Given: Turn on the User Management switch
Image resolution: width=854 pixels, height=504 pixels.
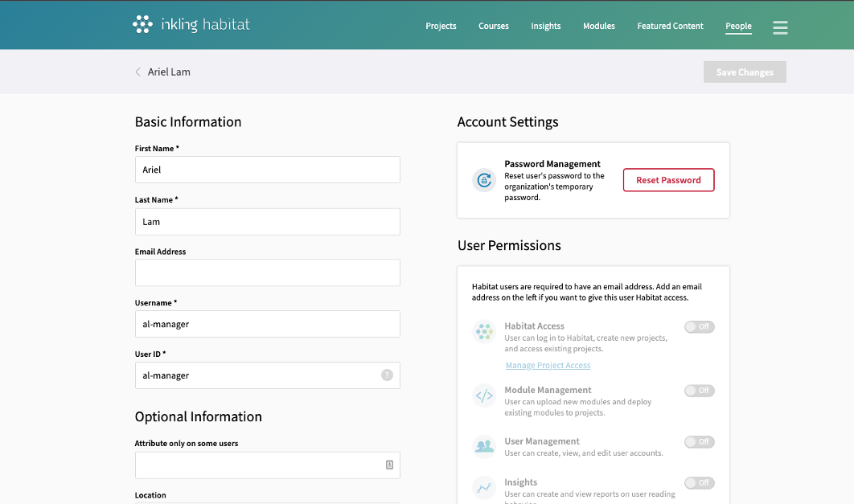Looking at the screenshot, I should coord(699,442).
